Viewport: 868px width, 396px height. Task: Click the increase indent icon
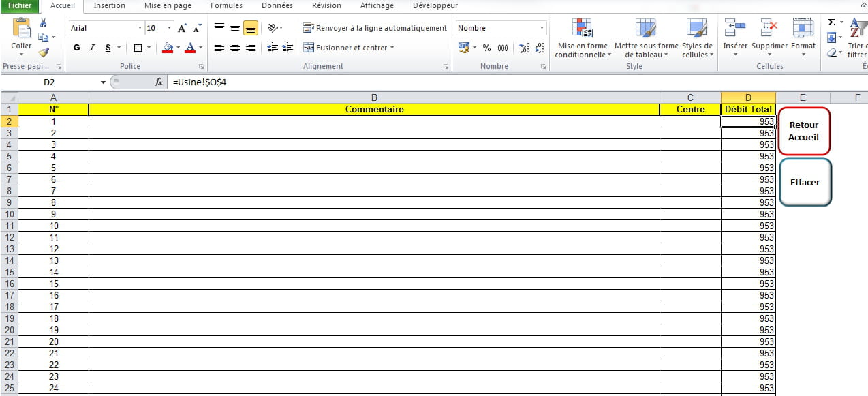coord(288,48)
